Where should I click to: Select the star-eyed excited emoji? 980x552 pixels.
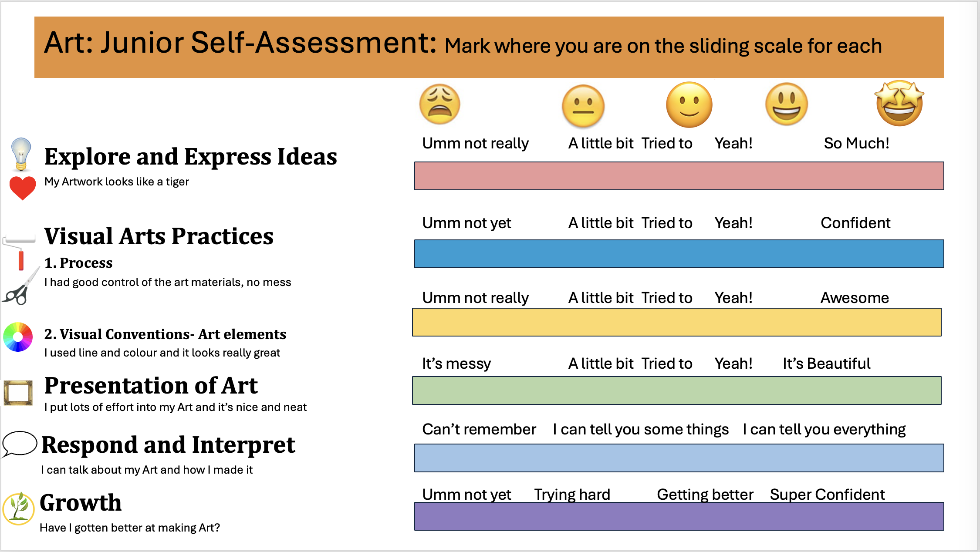click(899, 104)
